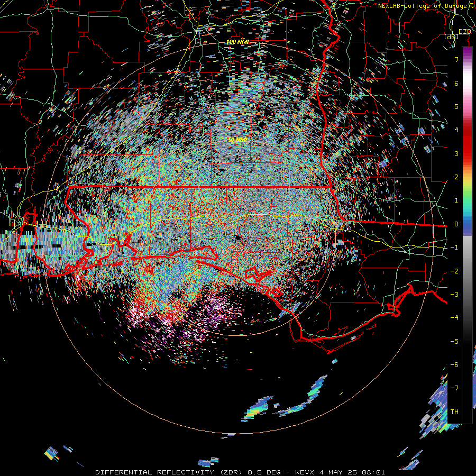Click the DZD legend title
476x476 pixels.
464,31
